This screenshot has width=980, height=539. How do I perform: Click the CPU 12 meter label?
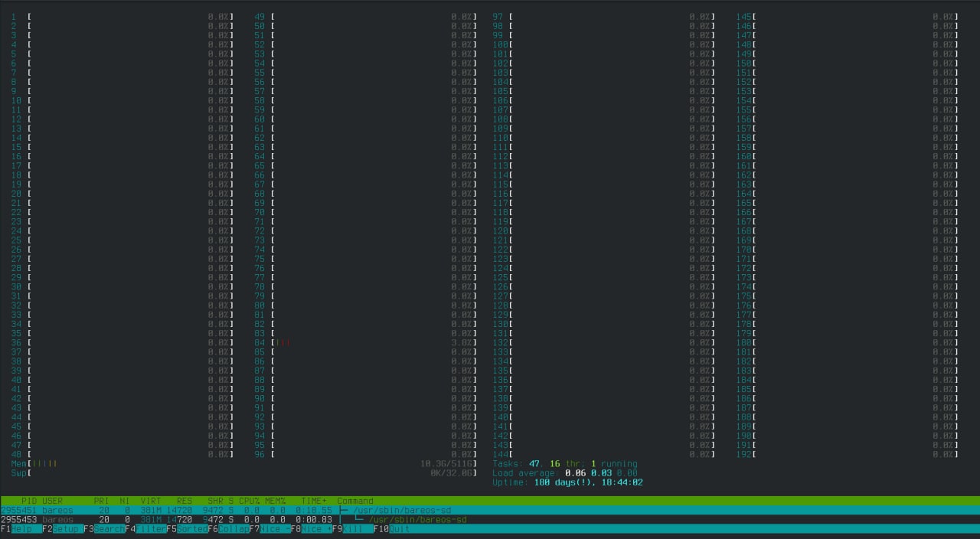coord(16,119)
